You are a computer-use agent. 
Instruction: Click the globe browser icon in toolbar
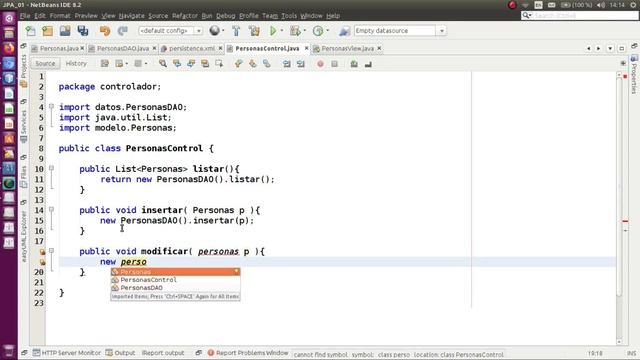(214, 31)
